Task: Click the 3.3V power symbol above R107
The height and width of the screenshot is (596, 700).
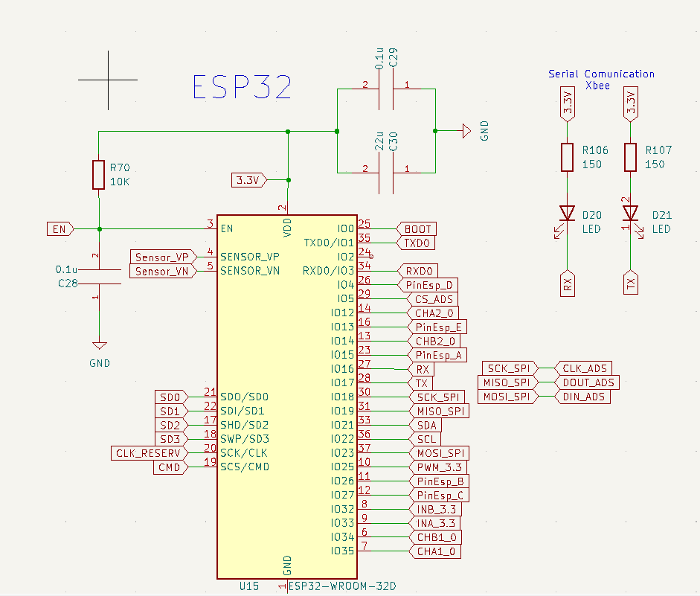Action: click(x=630, y=104)
